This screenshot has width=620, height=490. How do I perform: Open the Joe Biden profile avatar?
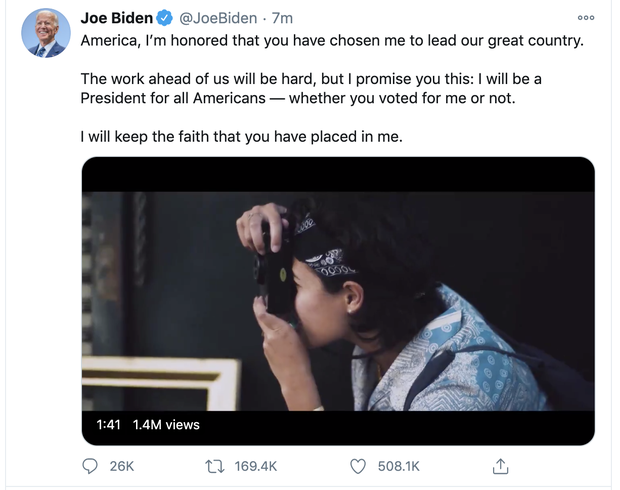coord(45,33)
